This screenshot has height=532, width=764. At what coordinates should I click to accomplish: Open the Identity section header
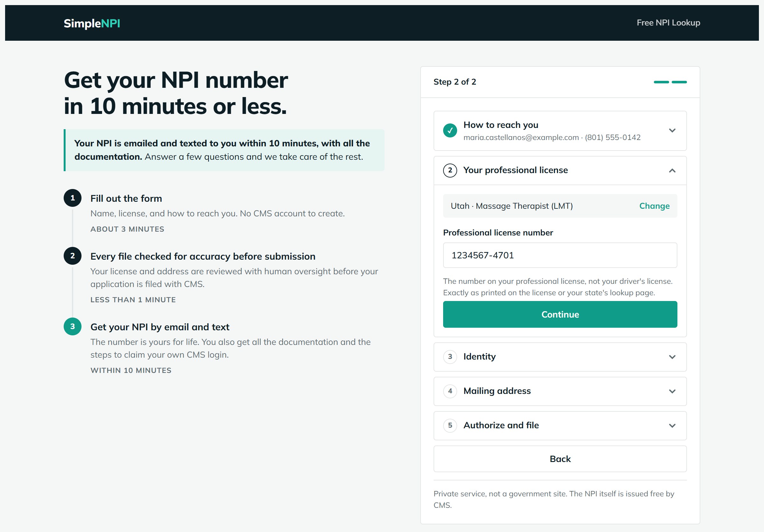pyautogui.click(x=560, y=357)
